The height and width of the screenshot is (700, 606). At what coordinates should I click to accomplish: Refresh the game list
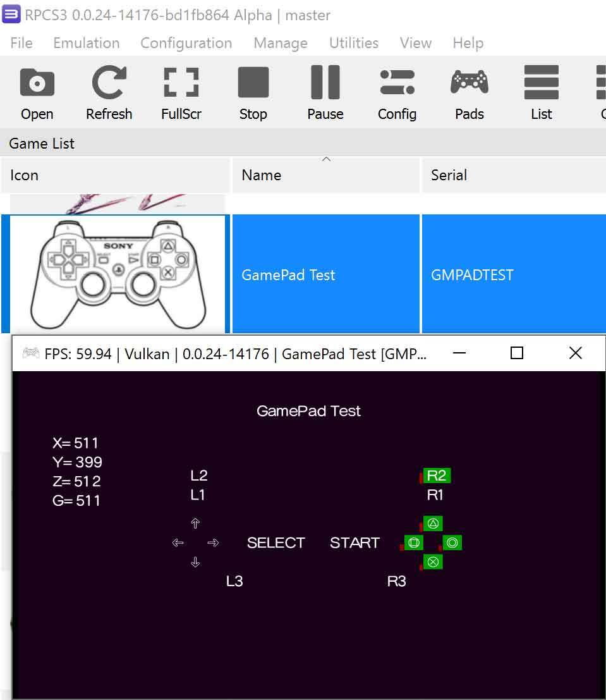point(109,92)
